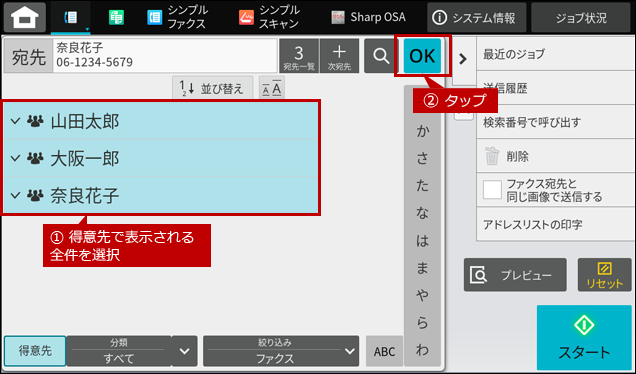Tap 削除 with trash icon
Screen dimensions: 636x374
click(x=555, y=156)
